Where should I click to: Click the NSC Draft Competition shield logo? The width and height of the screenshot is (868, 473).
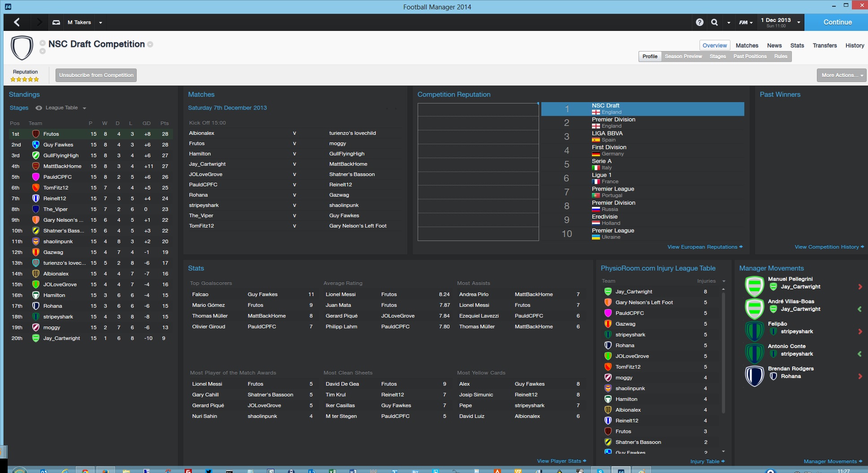(x=22, y=47)
